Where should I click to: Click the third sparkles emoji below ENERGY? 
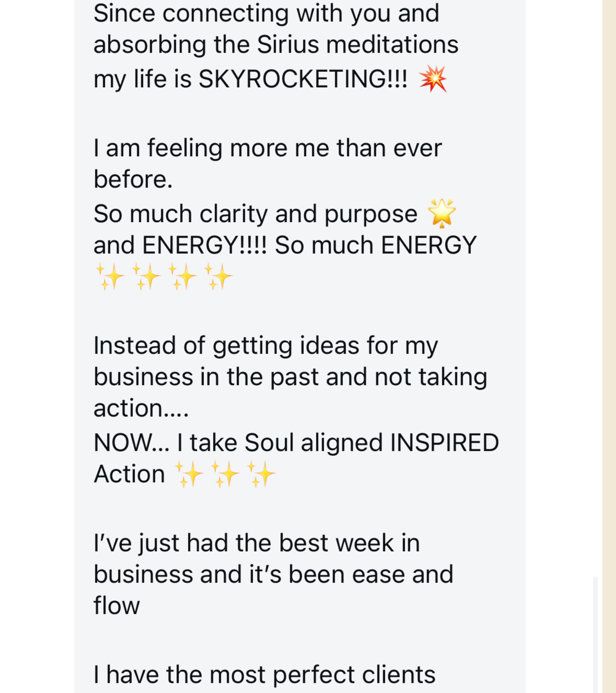[182, 277]
